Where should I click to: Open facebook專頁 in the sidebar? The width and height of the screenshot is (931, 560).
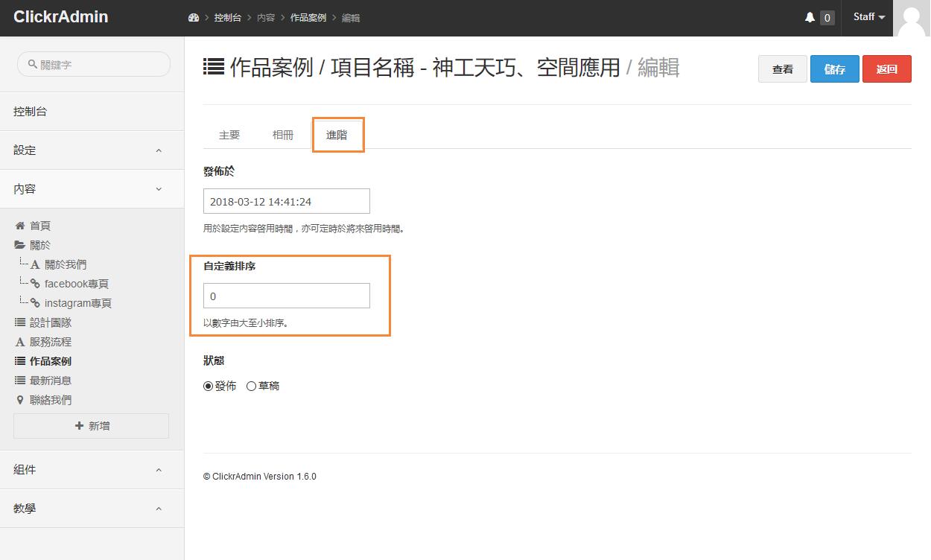coord(77,284)
